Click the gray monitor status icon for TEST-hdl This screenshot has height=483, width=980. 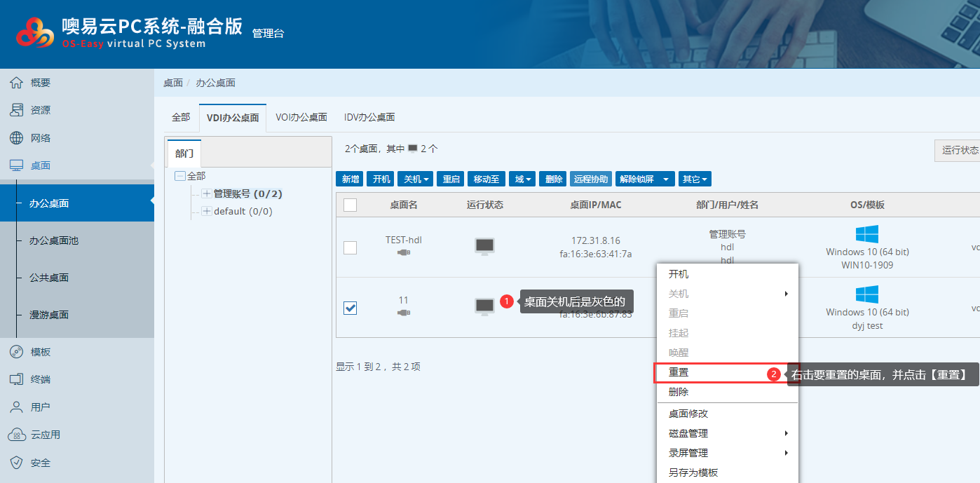coord(484,246)
